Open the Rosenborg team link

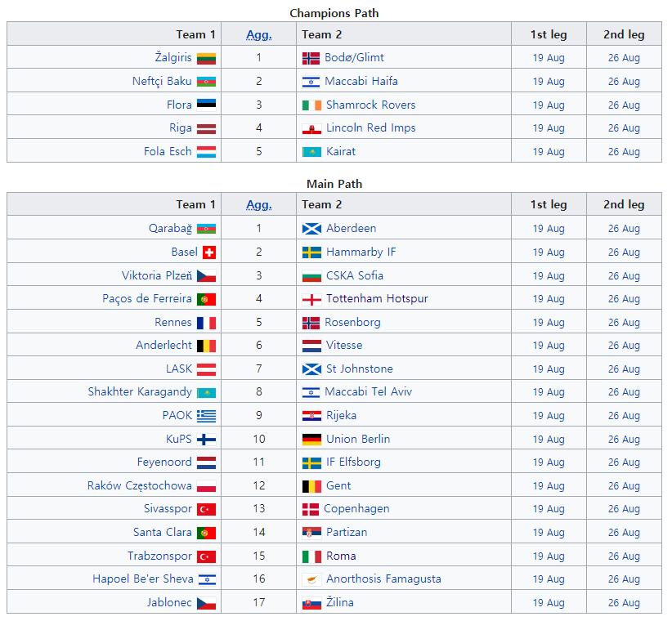coord(352,323)
